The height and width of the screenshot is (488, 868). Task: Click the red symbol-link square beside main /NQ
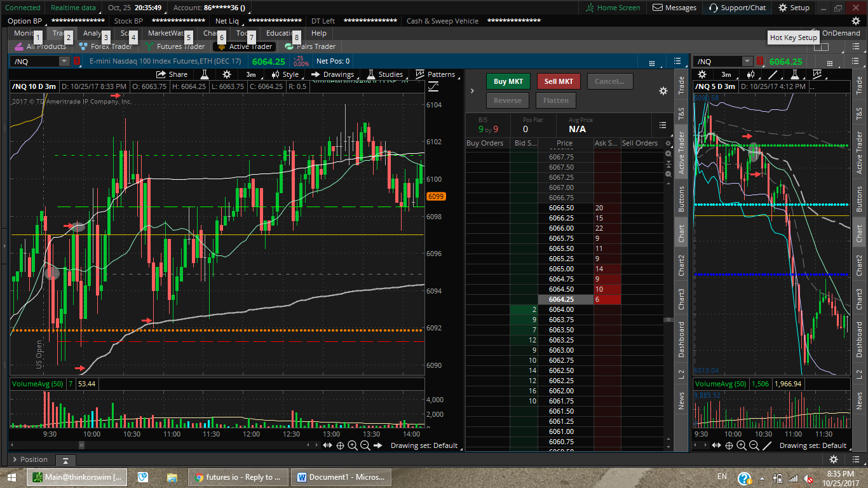click(77, 61)
